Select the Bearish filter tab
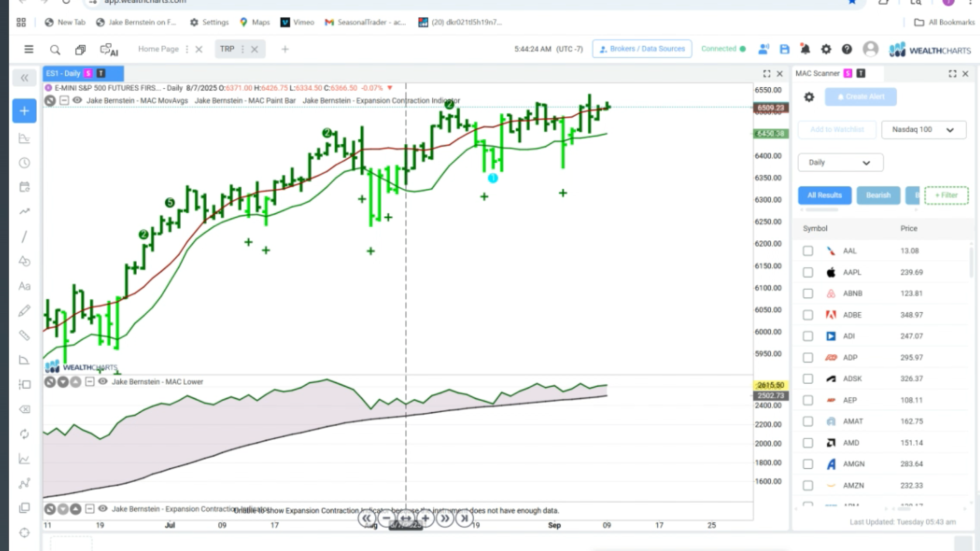The width and height of the screenshot is (980, 551). tap(878, 195)
